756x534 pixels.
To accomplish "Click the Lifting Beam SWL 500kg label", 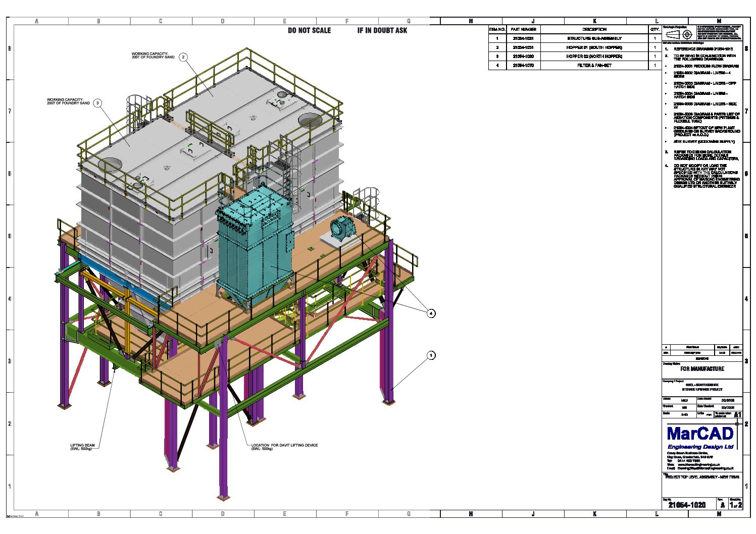I will 82,447.
